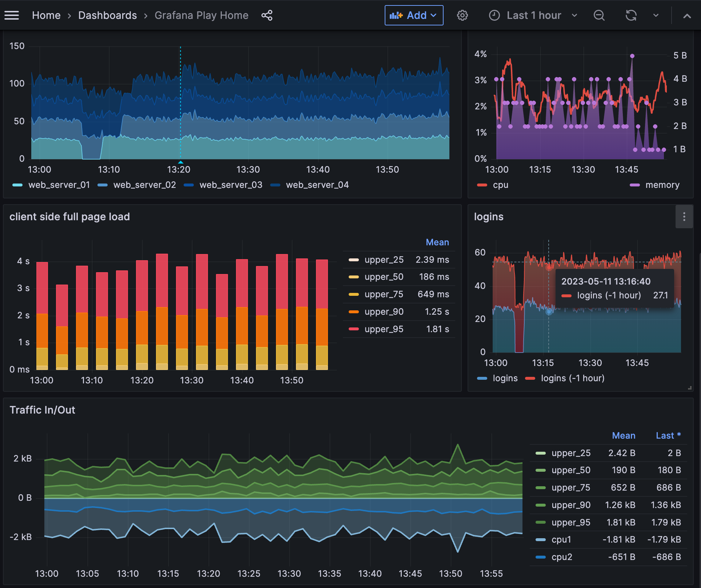Open the main navigation hamburger menu

(12, 15)
